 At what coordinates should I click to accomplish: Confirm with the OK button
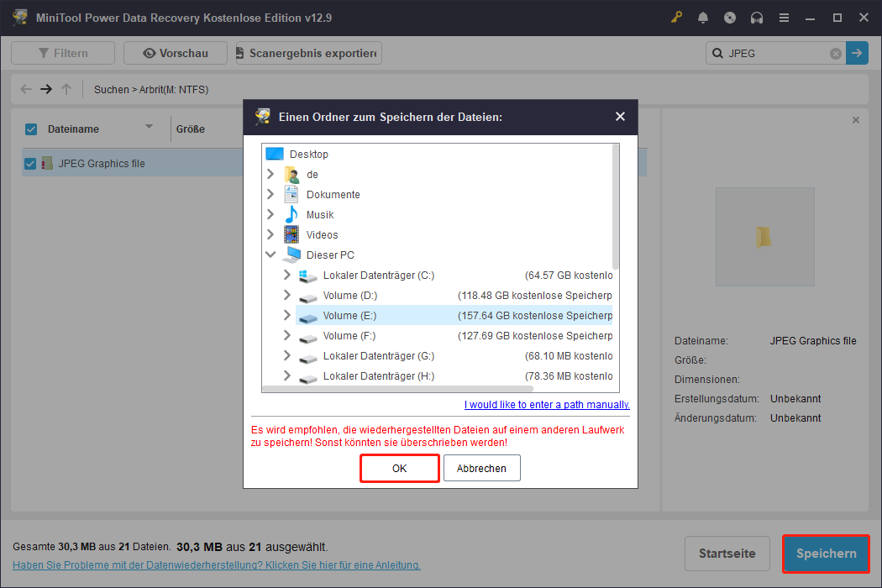399,468
